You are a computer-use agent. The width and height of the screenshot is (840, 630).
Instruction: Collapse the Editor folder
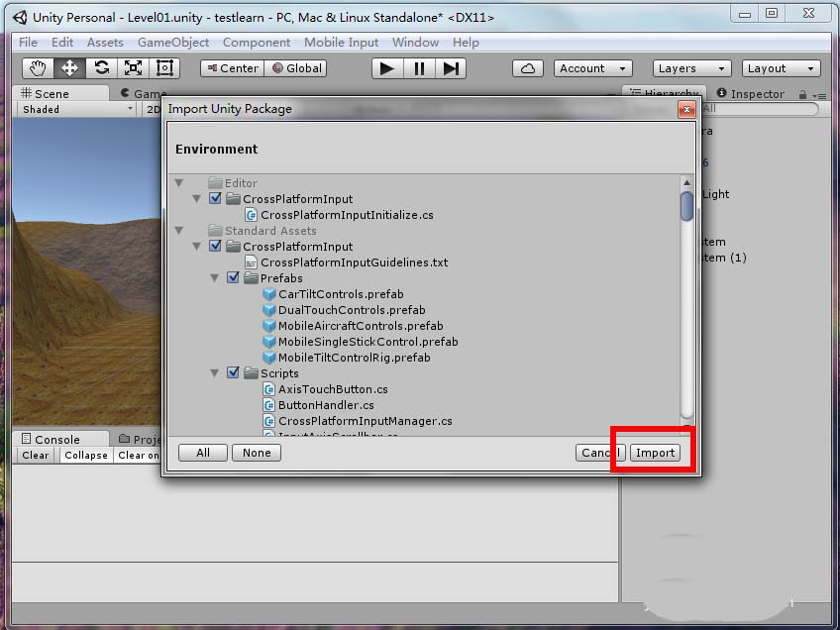(179, 182)
